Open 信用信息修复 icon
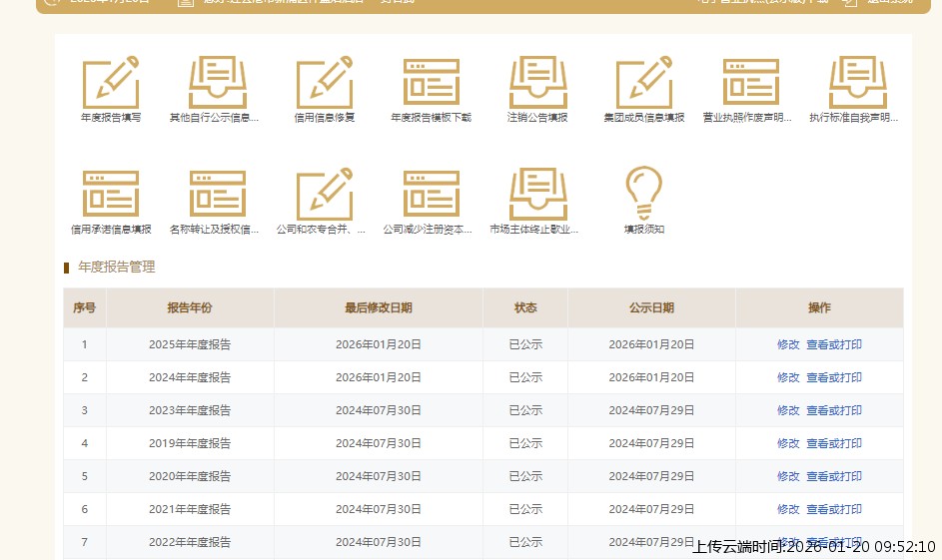This screenshot has height=560, width=942. tap(325, 83)
